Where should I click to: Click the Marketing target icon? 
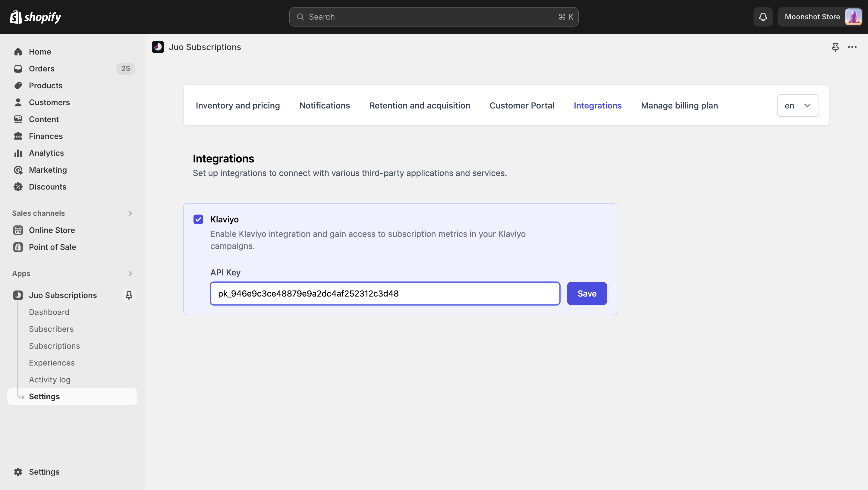[18, 170]
